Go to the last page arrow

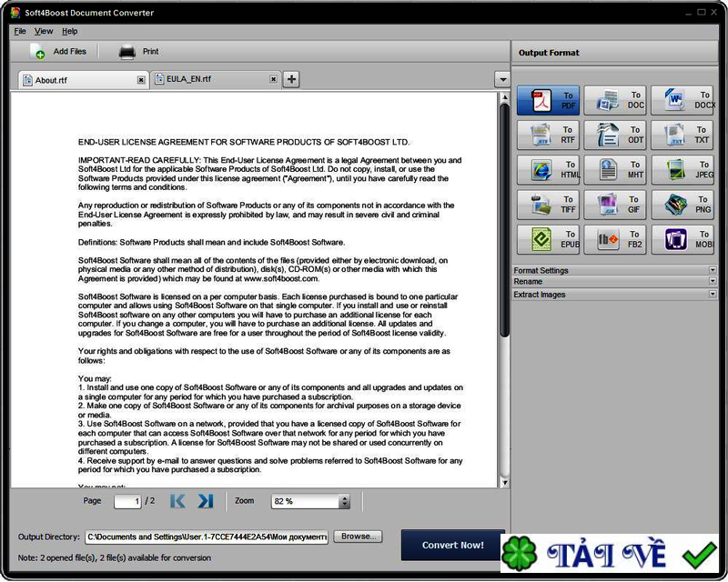coord(206,501)
